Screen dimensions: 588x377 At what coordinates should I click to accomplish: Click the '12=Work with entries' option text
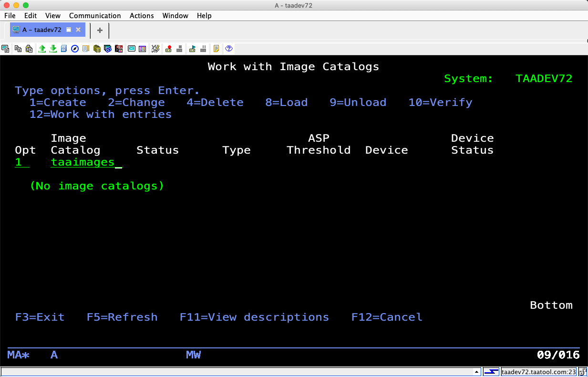[x=101, y=115]
